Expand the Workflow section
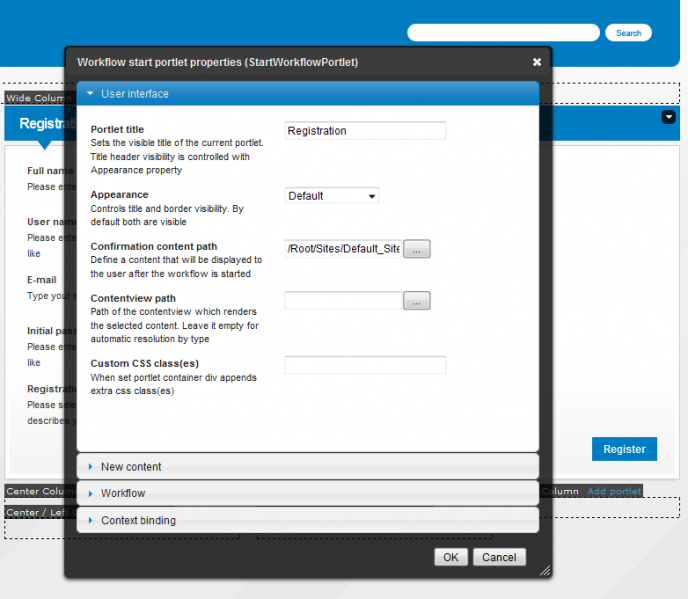The height and width of the screenshot is (599, 688). click(308, 493)
